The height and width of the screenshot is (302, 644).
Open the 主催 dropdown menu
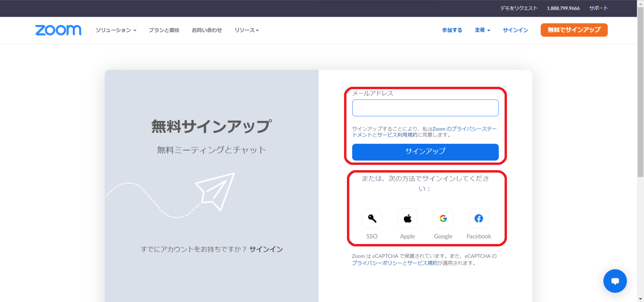coord(482,30)
